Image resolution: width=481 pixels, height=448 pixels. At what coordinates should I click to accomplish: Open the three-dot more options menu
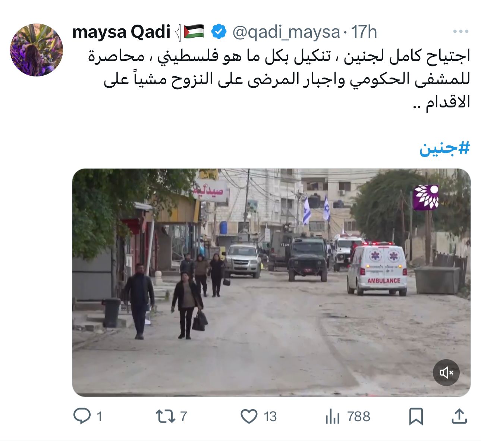click(460, 32)
